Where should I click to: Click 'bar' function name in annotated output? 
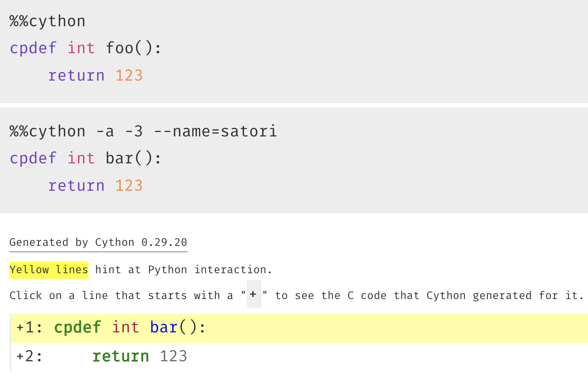[x=164, y=328]
